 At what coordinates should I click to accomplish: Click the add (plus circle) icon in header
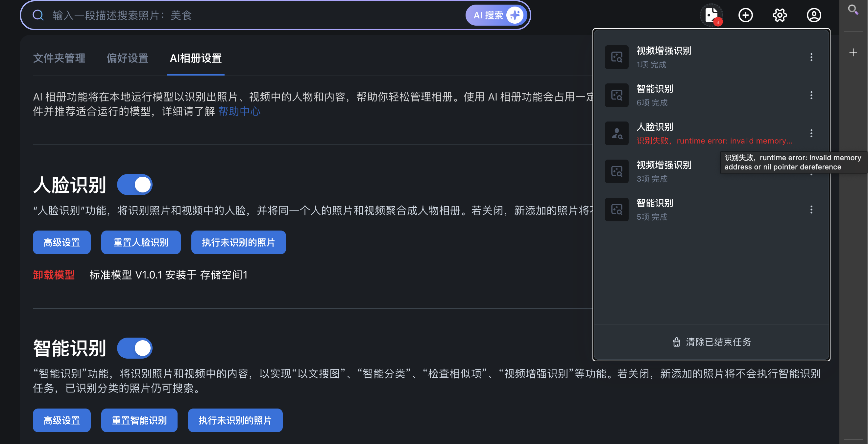745,15
